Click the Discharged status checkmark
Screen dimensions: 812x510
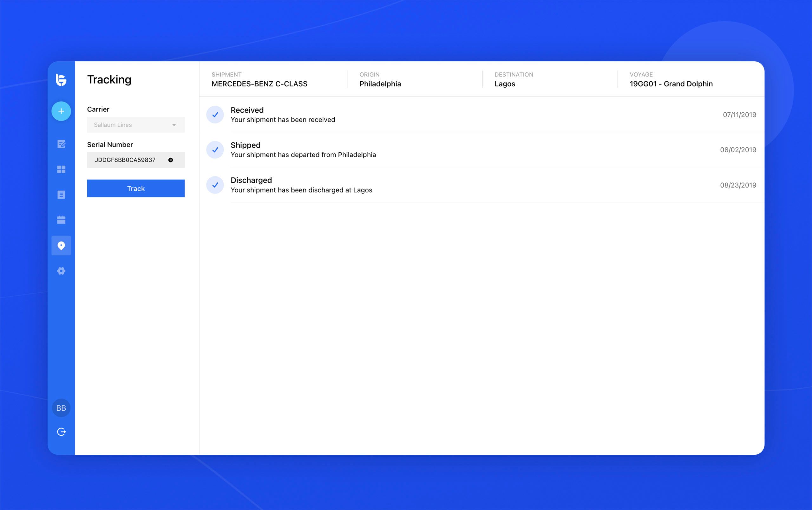pos(215,185)
